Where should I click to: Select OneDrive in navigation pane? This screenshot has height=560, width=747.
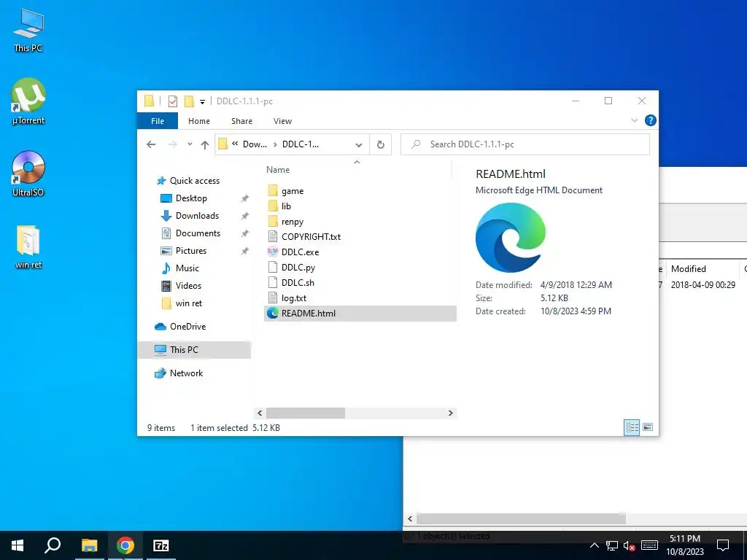pos(187,327)
